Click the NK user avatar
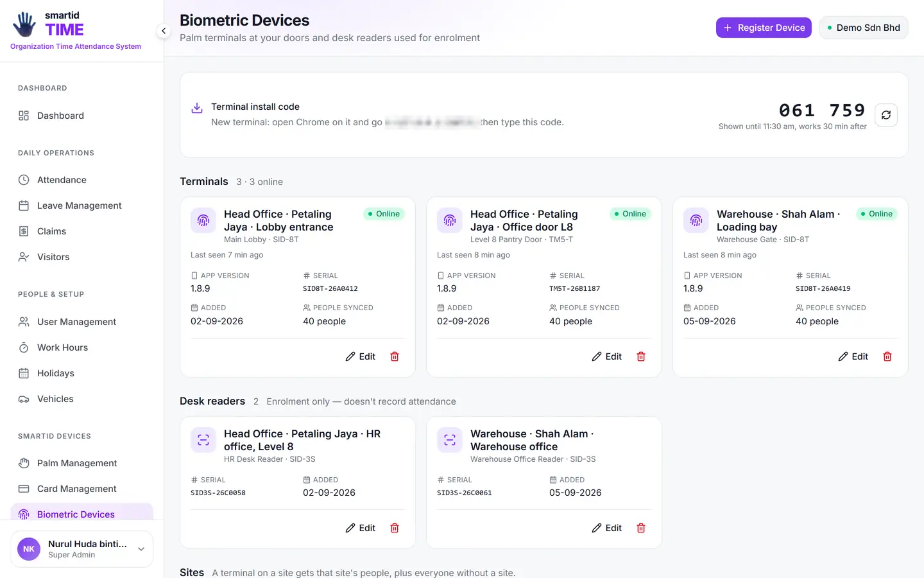This screenshot has height=578, width=924. [29, 549]
